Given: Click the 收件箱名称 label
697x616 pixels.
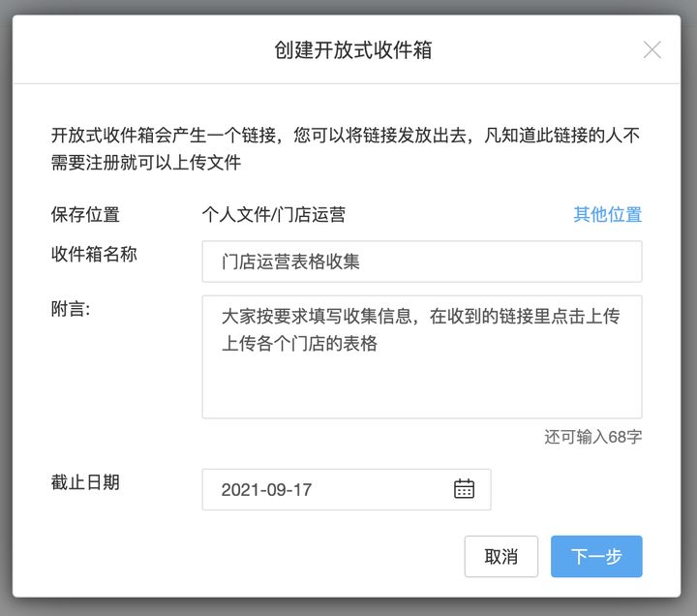Looking at the screenshot, I should pyautogui.click(x=94, y=254).
